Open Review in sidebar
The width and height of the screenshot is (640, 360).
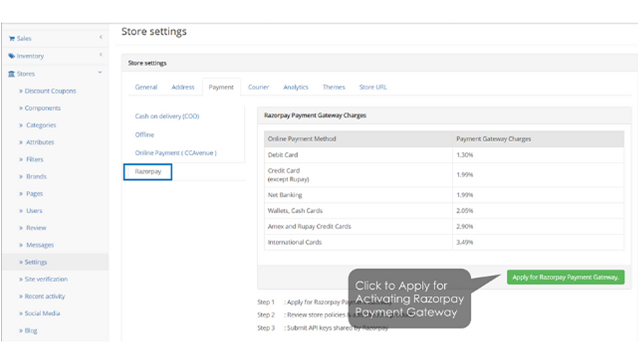pos(36,228)
